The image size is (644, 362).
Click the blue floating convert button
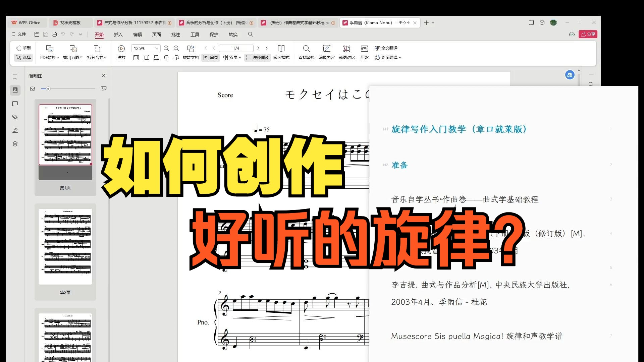[x=570, y=75]
